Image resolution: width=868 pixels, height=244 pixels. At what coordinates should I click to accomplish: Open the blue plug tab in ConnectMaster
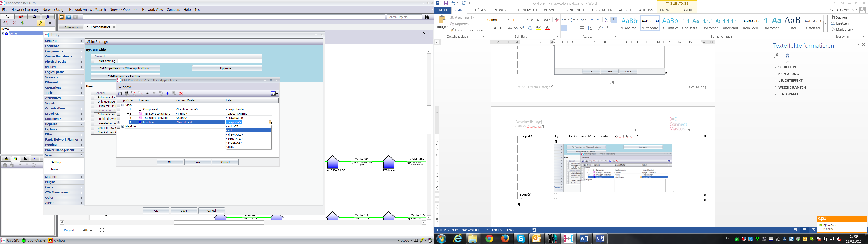pyautogui.click(x=48, y=16)
